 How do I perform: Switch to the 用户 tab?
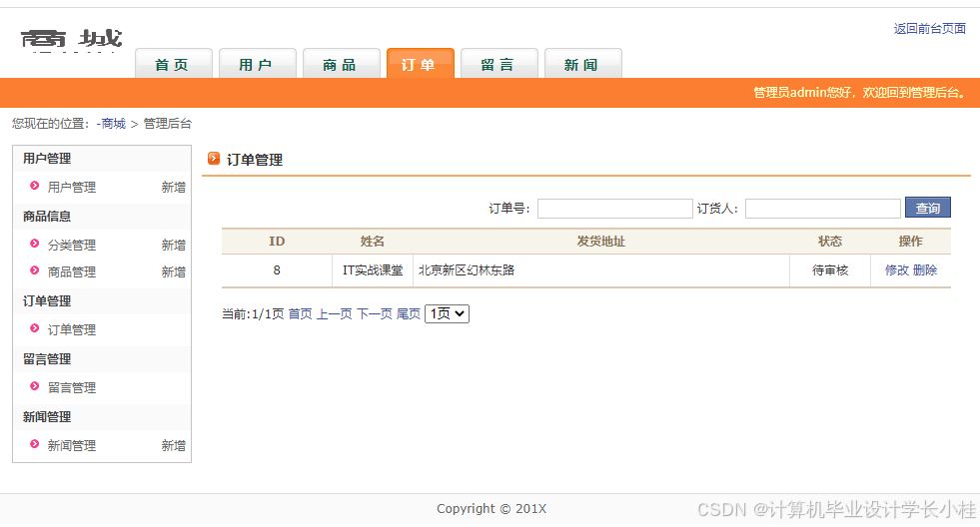(x=257, y=64)
